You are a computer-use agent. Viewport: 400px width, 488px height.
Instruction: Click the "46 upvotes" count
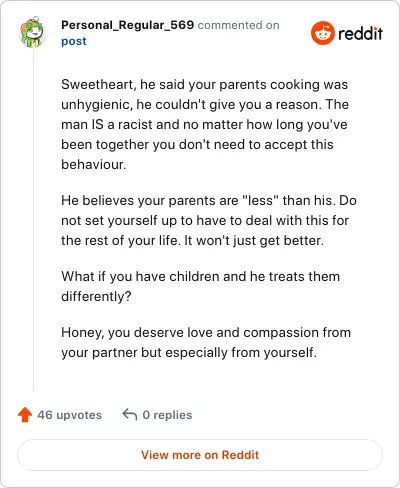[70, 415]
